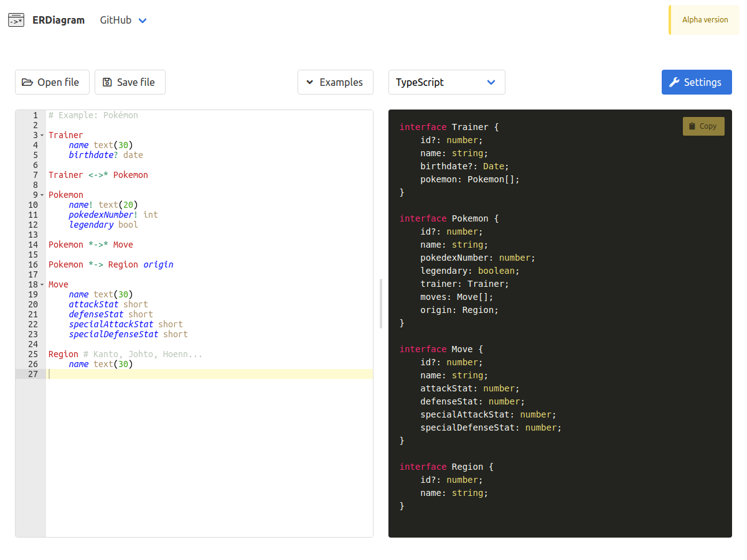Click the wrench icon on Settings
This screenshot has height=560, width=747.
click(674, 82)
